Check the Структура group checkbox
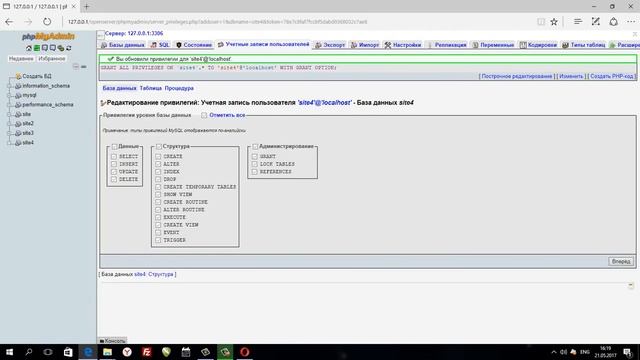This screenshot has width=640, height=360. coord(159,147)
